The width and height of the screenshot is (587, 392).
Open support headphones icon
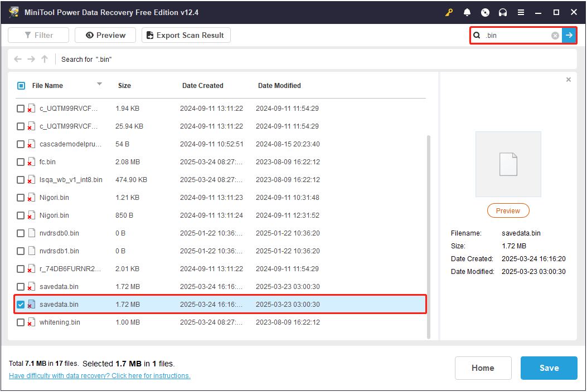pyautogui.click(x=503, y=12)
